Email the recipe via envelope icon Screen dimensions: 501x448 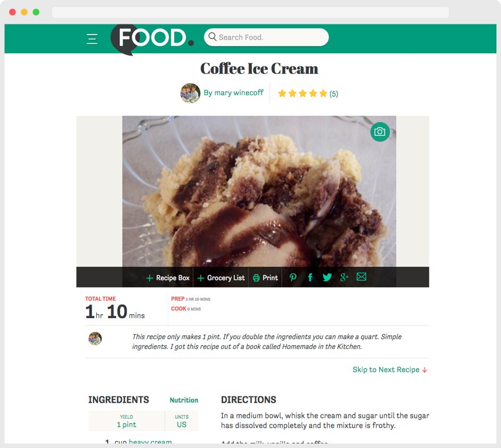point(362,277)
